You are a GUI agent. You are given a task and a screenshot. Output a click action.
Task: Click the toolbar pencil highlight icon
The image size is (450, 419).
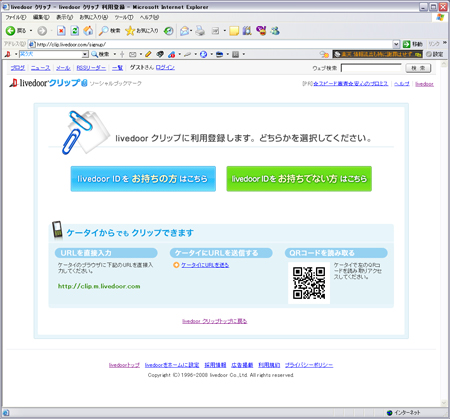[x=148, y=54]
